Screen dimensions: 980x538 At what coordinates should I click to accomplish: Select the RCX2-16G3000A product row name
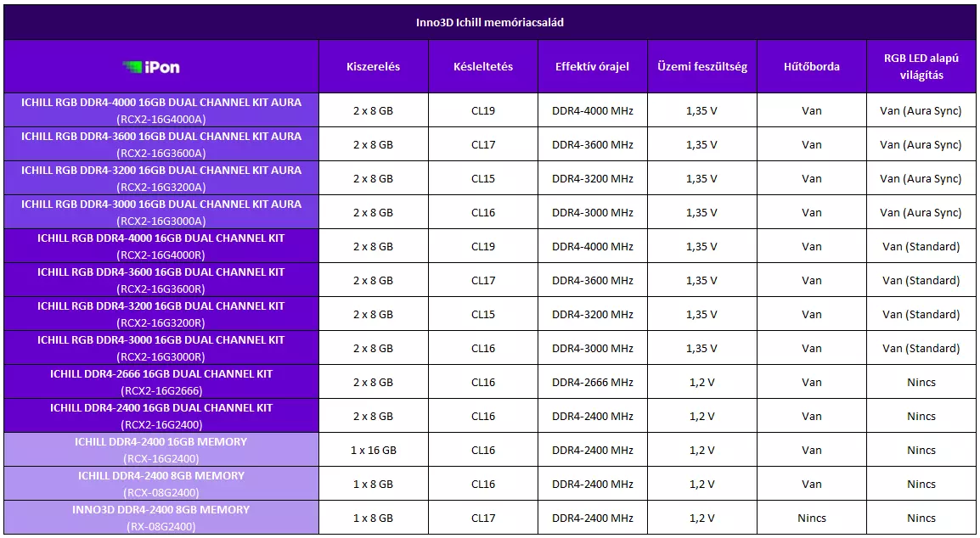(x=161, y=212)
